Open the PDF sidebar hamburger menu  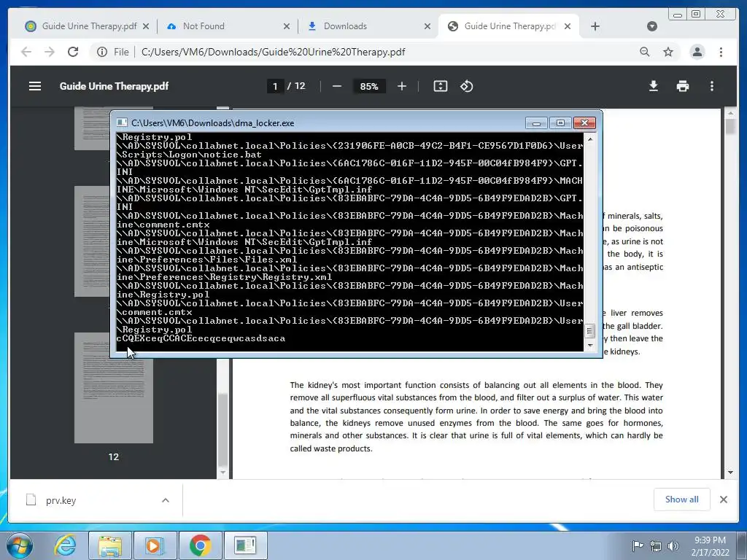click(x=35, y=86)
